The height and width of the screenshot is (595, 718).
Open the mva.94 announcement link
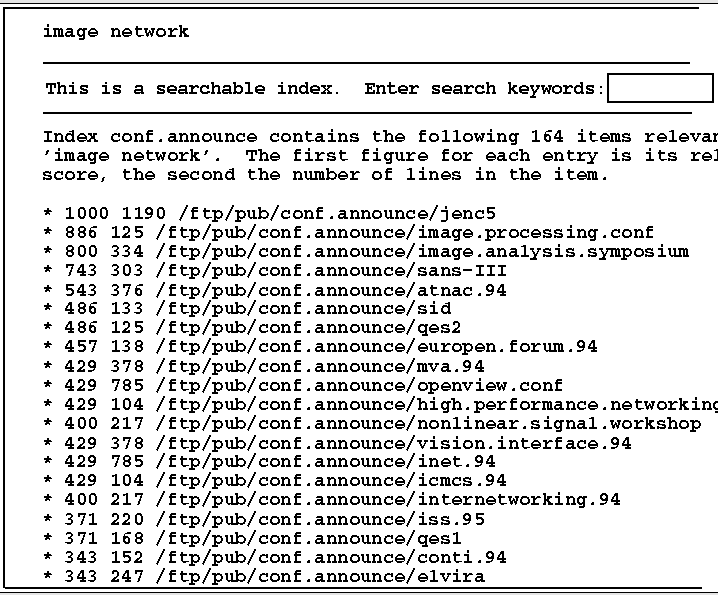coord(320,366)
